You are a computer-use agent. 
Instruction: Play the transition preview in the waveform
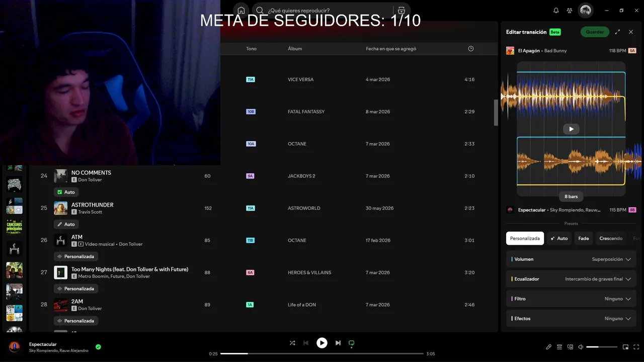571,129
